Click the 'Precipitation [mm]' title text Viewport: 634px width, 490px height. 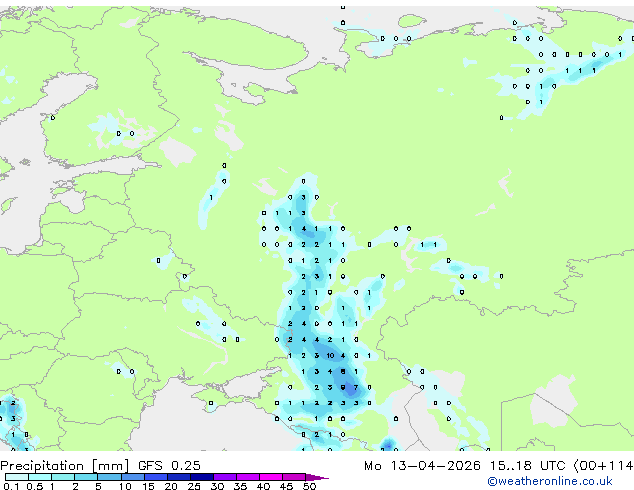tap(65, 466)
